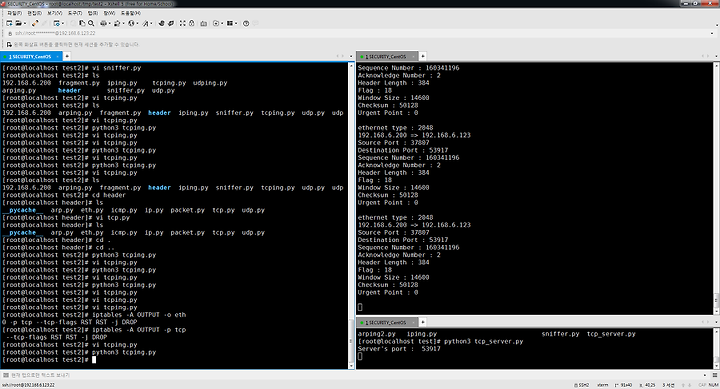Click the Encoding globe toolbar icon
This screenshot has width=720, height=389.
click(131, 23)
